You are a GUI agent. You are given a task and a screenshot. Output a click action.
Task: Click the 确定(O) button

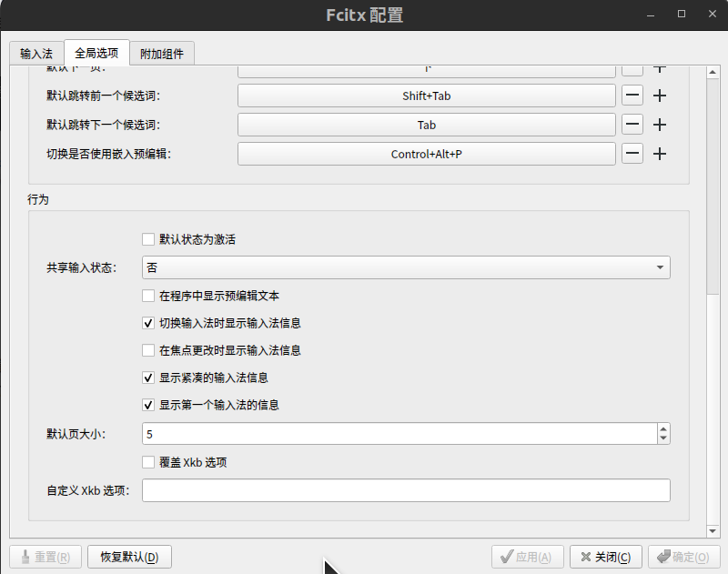[684, 557]
